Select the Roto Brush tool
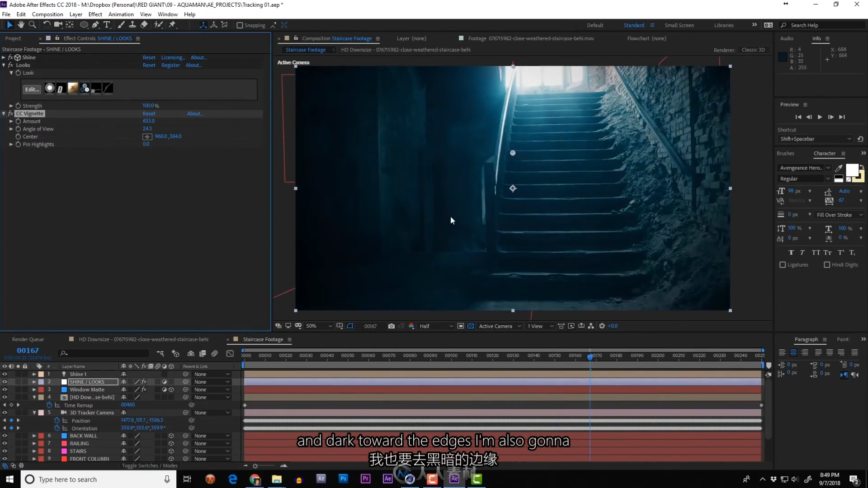Screen dimensions: 868x488 click(x=158, y=25)
